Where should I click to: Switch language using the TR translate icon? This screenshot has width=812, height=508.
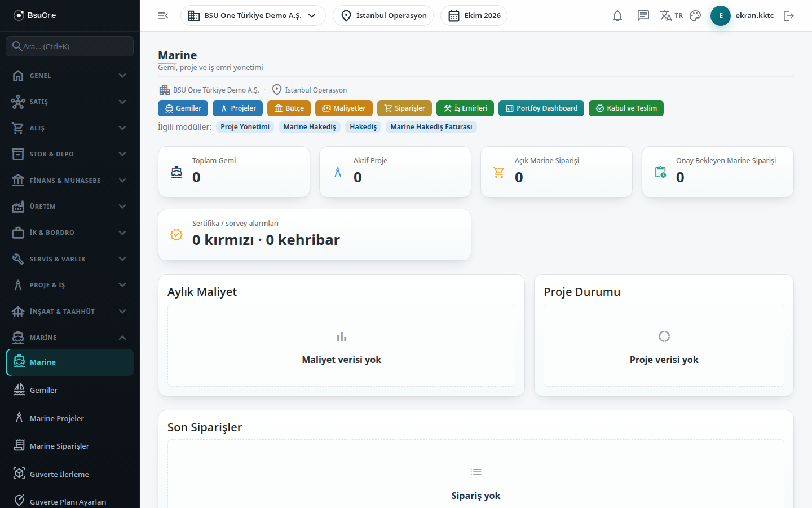tap(671, 16)
